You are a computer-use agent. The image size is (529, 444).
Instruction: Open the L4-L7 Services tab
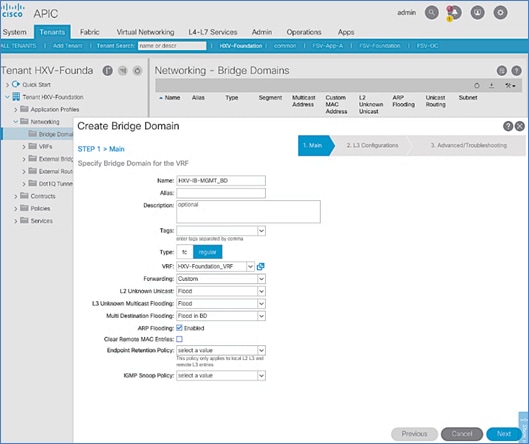point(213,32)
